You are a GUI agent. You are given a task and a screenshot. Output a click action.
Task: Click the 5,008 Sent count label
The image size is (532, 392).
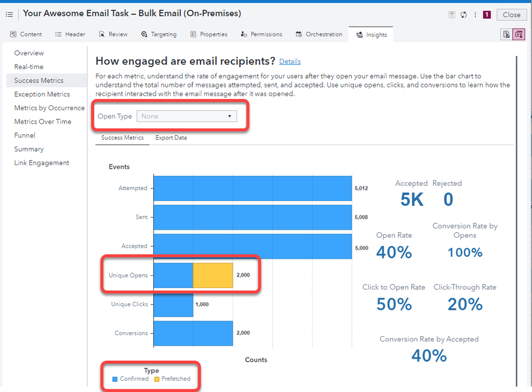pos(361,217)
